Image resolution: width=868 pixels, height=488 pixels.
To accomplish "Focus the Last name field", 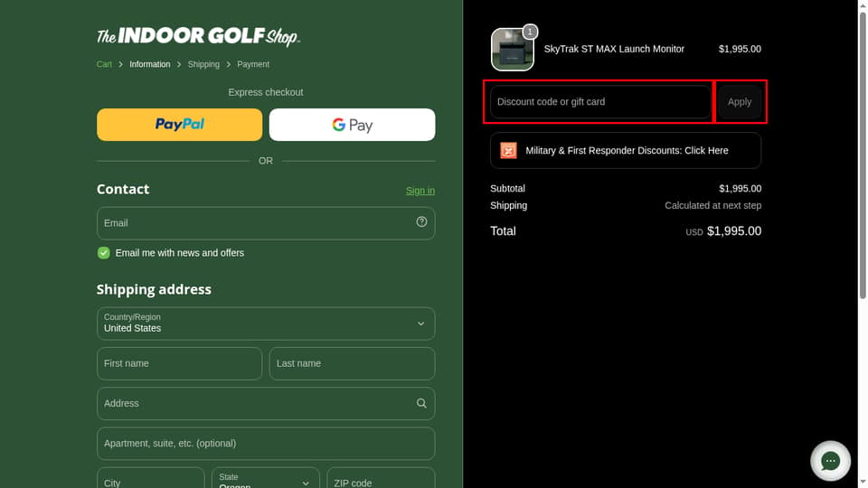I will tap(352, 363).
